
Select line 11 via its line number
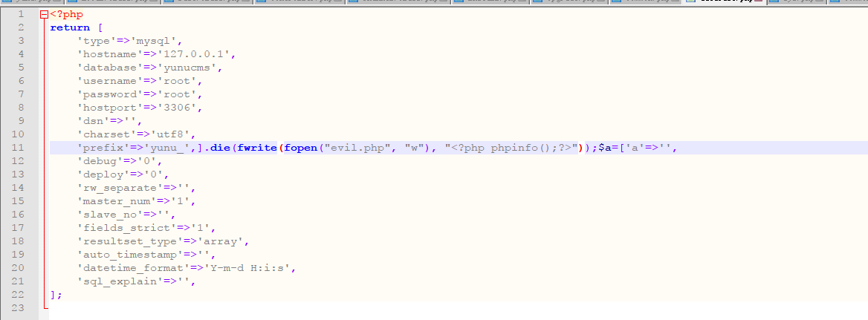pos(19,148)
